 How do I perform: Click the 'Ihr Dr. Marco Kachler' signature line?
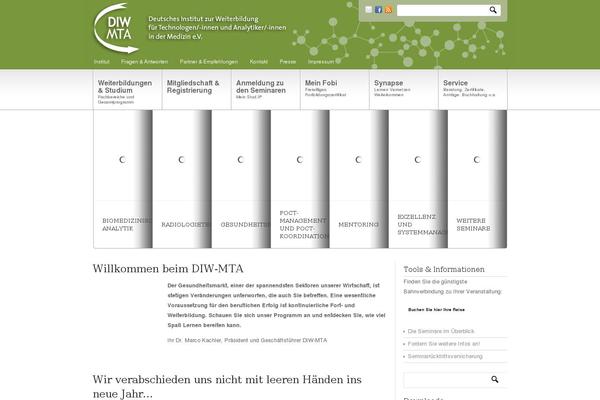click(x=247, y=340)
